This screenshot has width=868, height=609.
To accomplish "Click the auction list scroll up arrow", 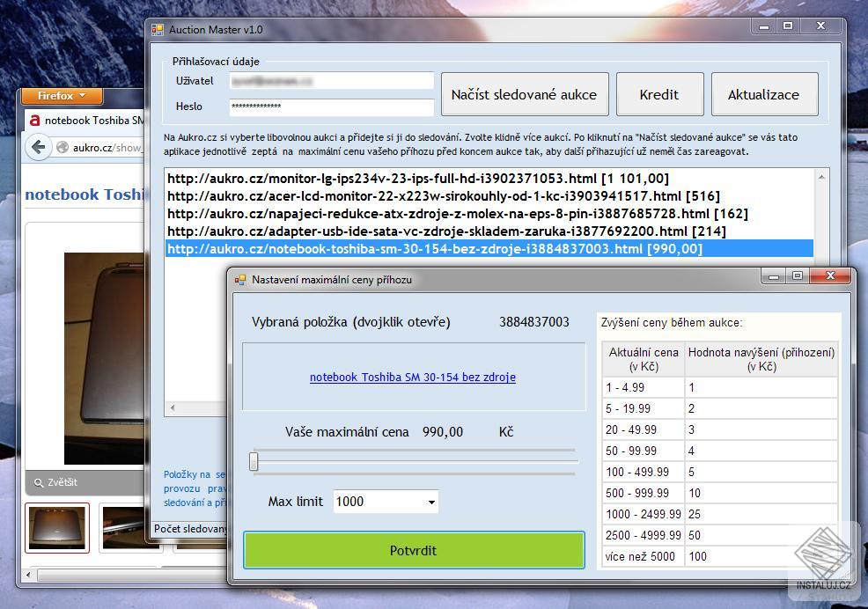I will click(x=821, y=177).
